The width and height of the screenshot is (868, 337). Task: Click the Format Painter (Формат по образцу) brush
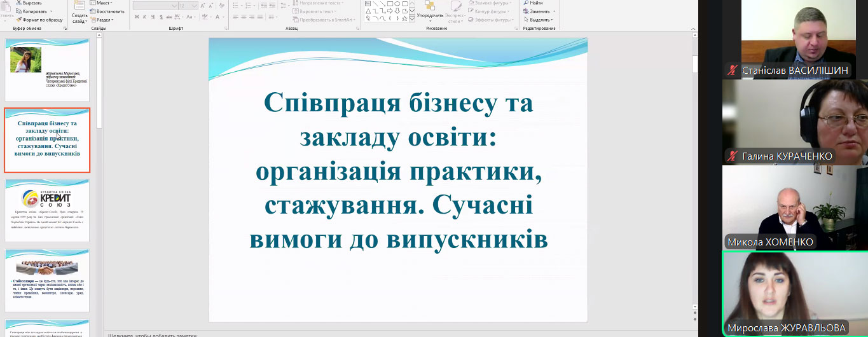(18, 20)
